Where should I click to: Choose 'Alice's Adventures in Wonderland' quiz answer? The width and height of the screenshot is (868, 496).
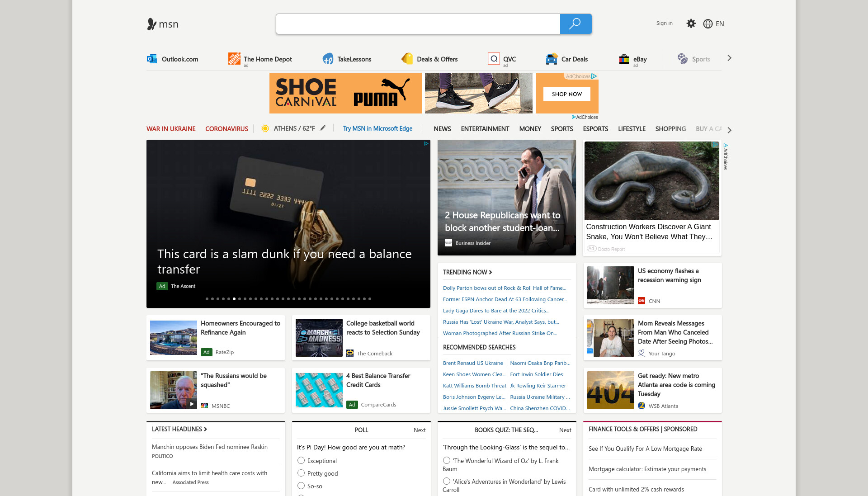(447, 481)
